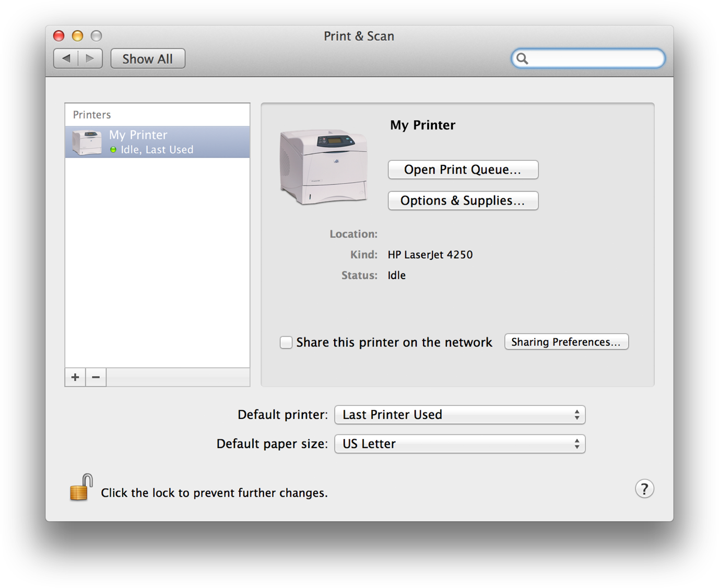719x588 pixels.
Task: Minimize the window with the yellow button
Action: pyautogui.click(x=78, y=36)
